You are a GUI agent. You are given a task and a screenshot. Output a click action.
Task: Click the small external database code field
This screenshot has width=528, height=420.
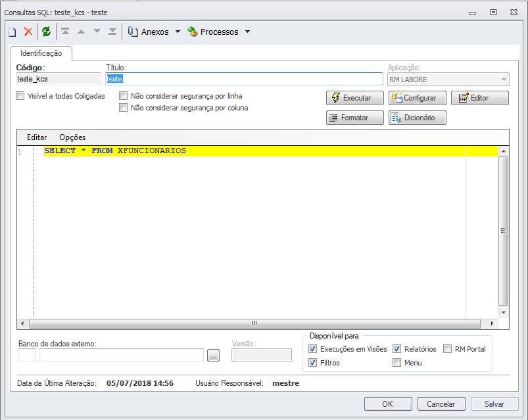(27, 355)
